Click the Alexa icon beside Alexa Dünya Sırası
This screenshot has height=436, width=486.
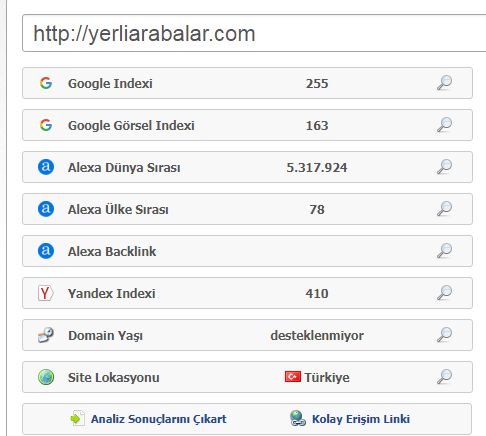(x=46, y=167)
